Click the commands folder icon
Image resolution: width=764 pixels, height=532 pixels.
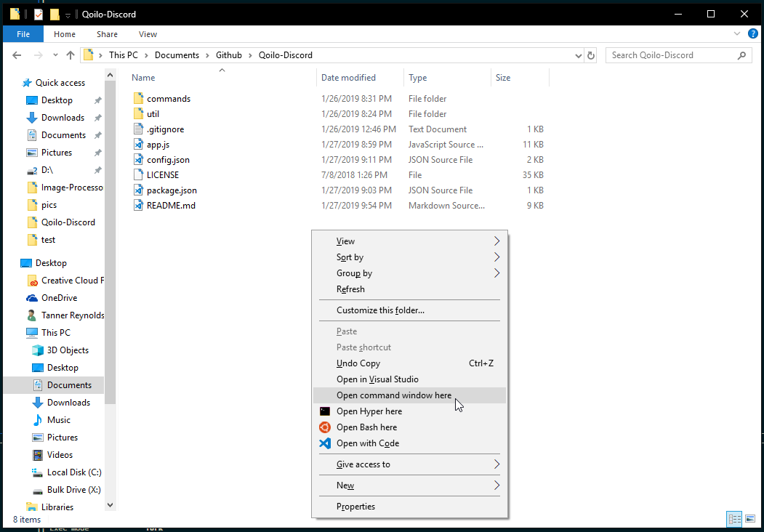139,98
